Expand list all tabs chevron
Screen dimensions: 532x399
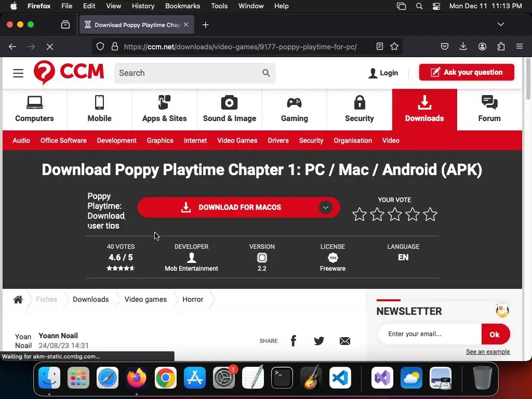tap(501, 24)
